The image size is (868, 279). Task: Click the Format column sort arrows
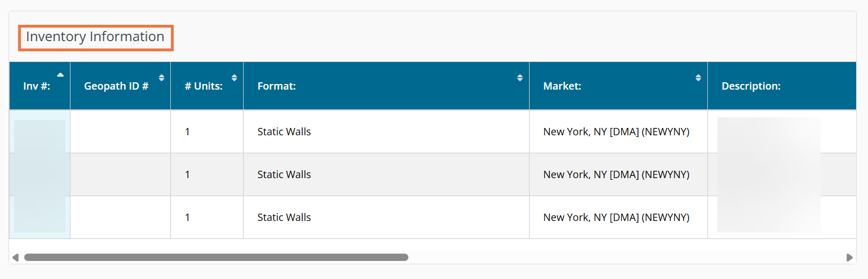pyautogui.click(x=520, y=78)
